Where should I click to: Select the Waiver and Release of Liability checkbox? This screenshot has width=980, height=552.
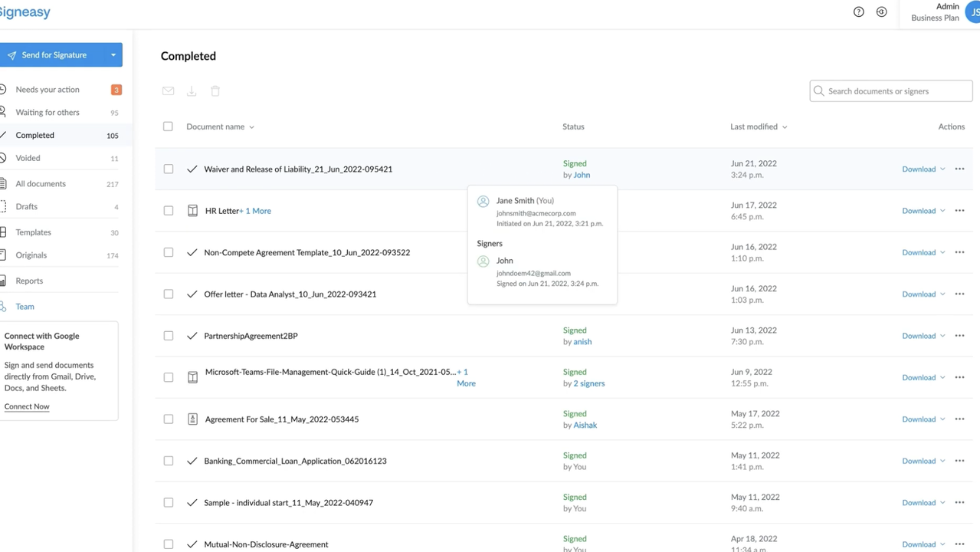(169, 169)
